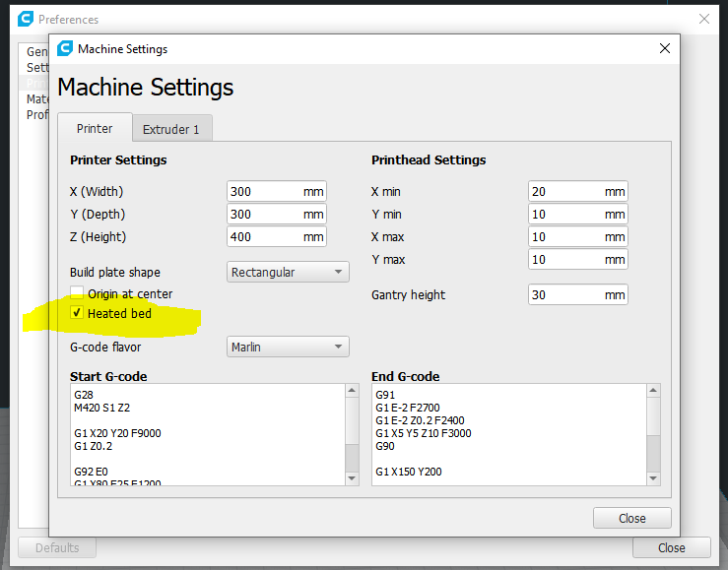
Task: Switch to the Extruder 1 tab
Action: (x=171, y=128)
